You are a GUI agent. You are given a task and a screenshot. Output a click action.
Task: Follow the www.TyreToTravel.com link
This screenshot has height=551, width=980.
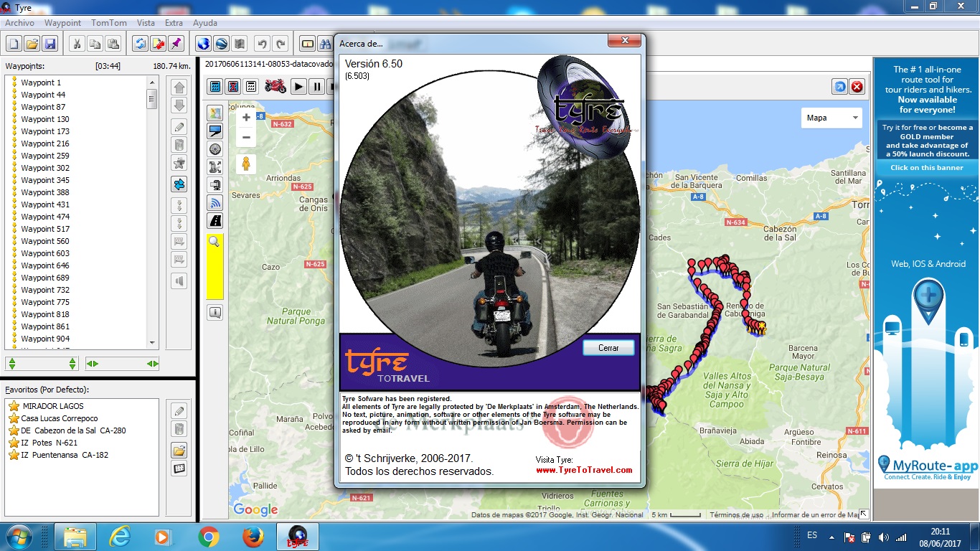(x=584, y=470)
